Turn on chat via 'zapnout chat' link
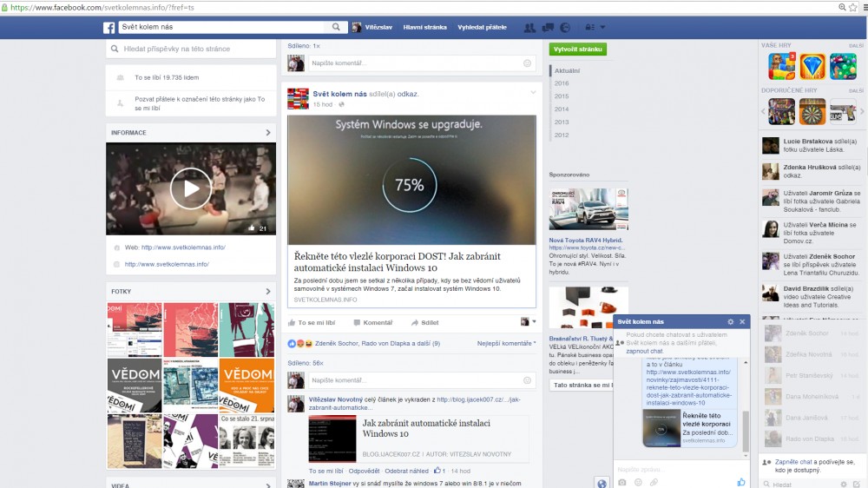 click(645, 351)
